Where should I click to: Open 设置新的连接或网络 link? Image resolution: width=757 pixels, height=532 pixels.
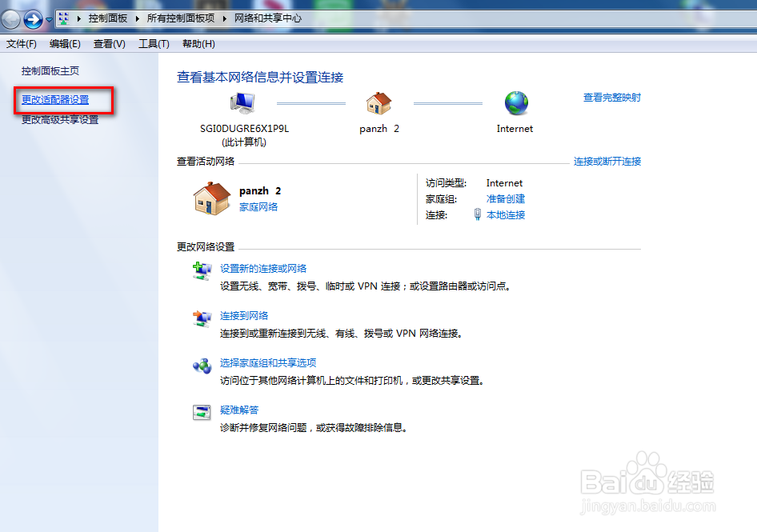click(263, 269)
